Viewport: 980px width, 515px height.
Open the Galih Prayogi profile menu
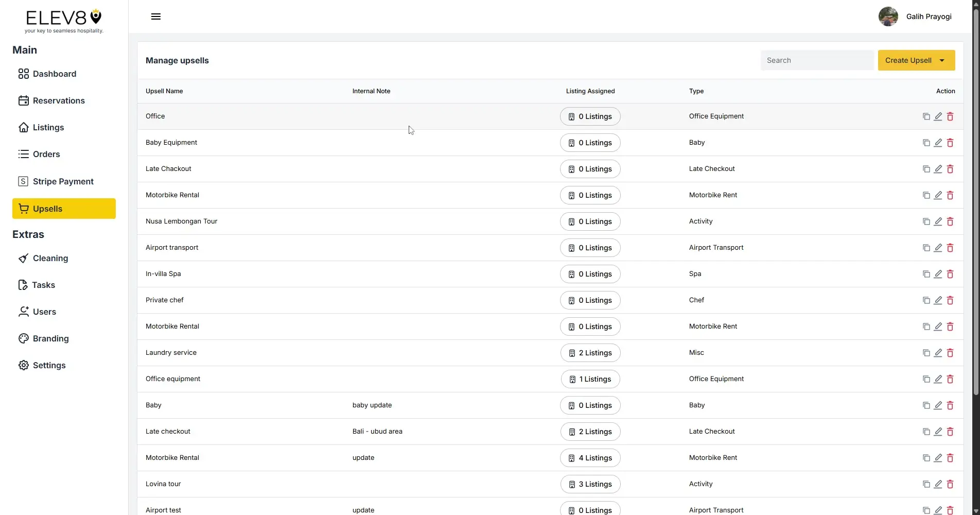click(x=916, y=16)
